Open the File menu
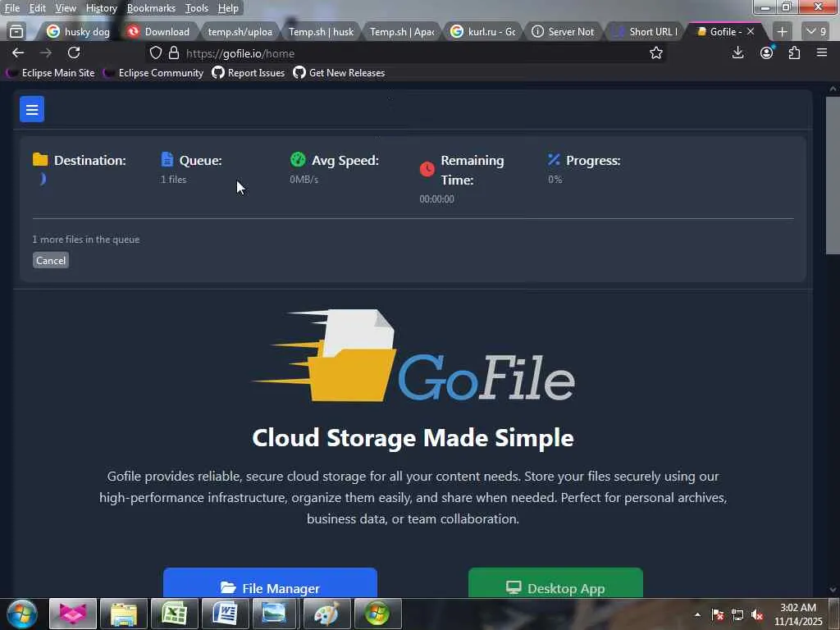840x630 pixels. click(x=11, y=8)
